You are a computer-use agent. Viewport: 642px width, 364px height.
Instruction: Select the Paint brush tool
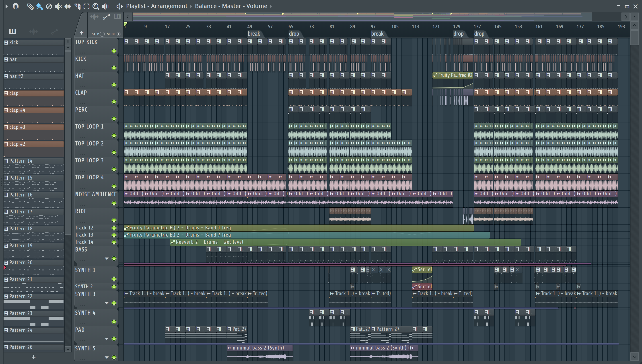(x=39, y=6)
